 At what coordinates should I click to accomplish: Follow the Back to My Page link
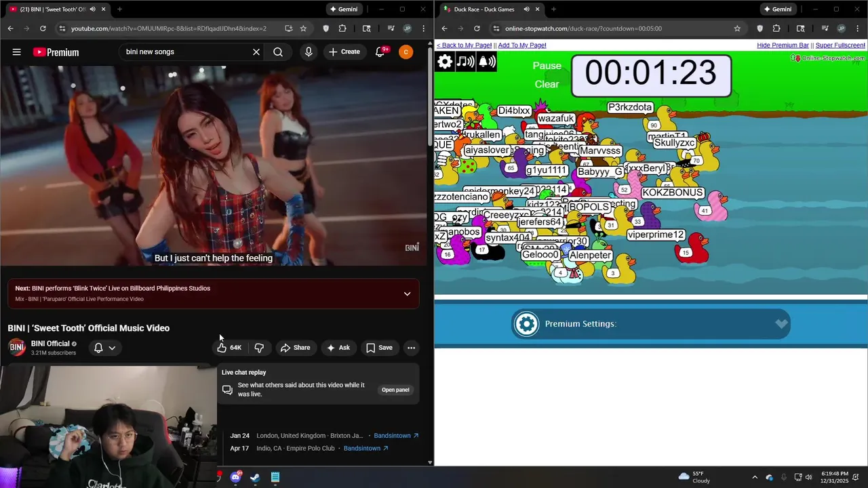(x=464, y=45)
